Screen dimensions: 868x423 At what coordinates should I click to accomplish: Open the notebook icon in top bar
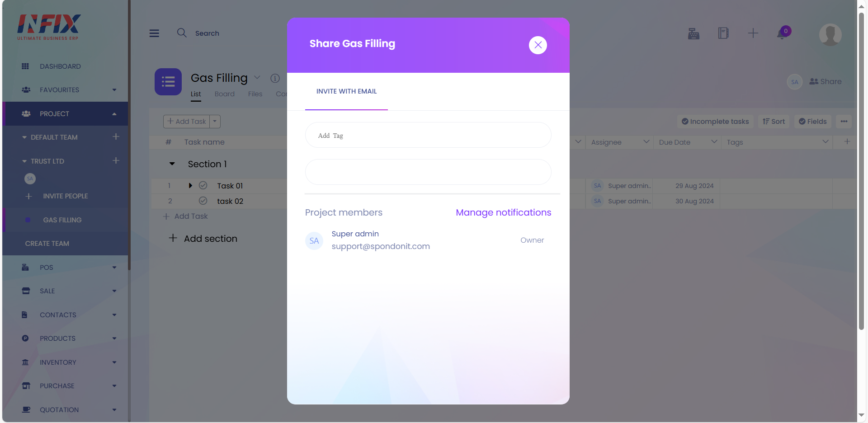click(723, 33)
